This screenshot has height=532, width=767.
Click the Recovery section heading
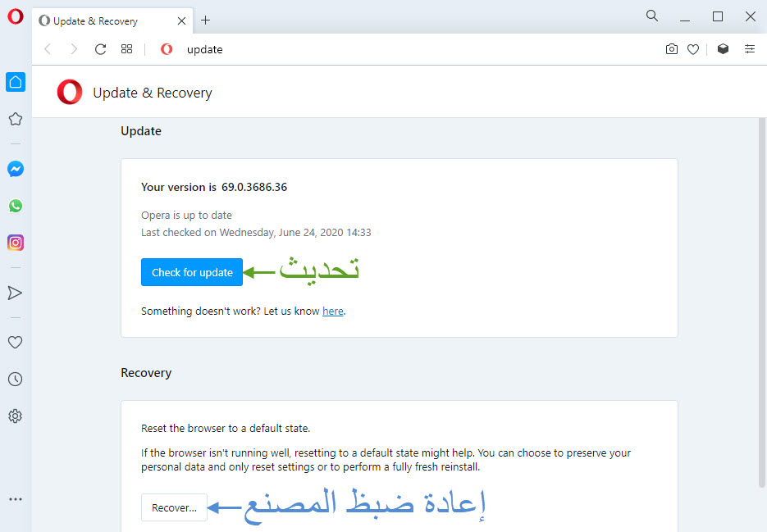(x=146, y=373)
